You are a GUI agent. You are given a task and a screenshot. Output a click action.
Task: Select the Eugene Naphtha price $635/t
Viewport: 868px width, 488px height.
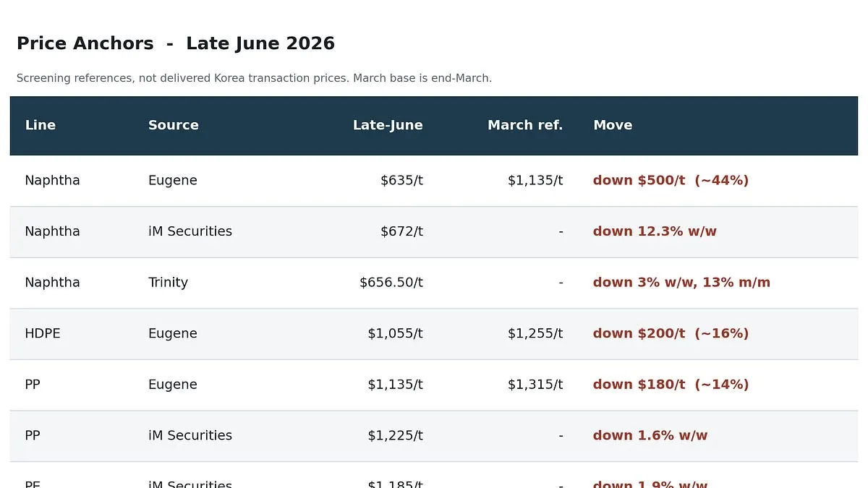(401, 180)
